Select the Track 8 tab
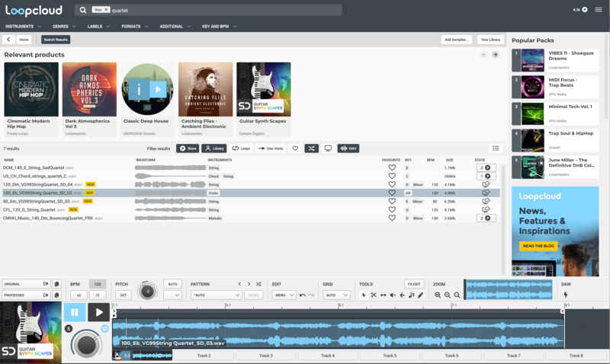The width and height of the screenshot is (610, 364). [x=576, y=356]
